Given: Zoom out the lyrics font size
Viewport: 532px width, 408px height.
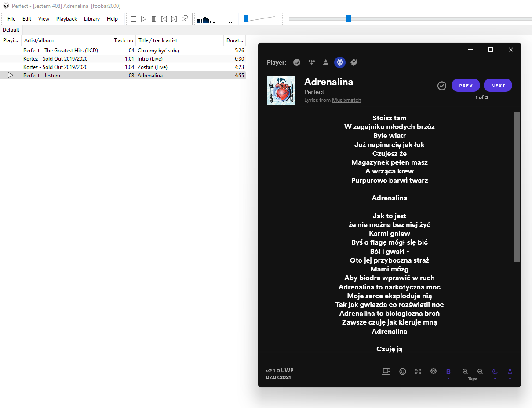Looking at the screenshot, I should pos(480,372).
